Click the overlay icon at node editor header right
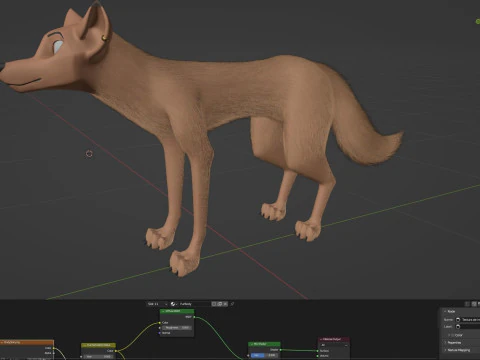The width and height of the screenshot is (480, 360). coord(474,304)
